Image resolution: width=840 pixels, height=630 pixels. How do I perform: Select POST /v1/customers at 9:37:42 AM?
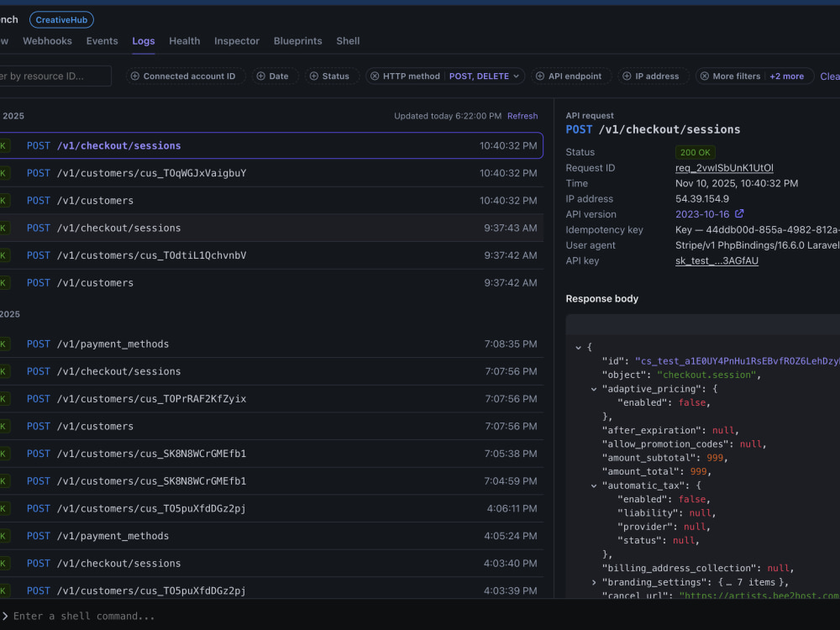[270, 283]
